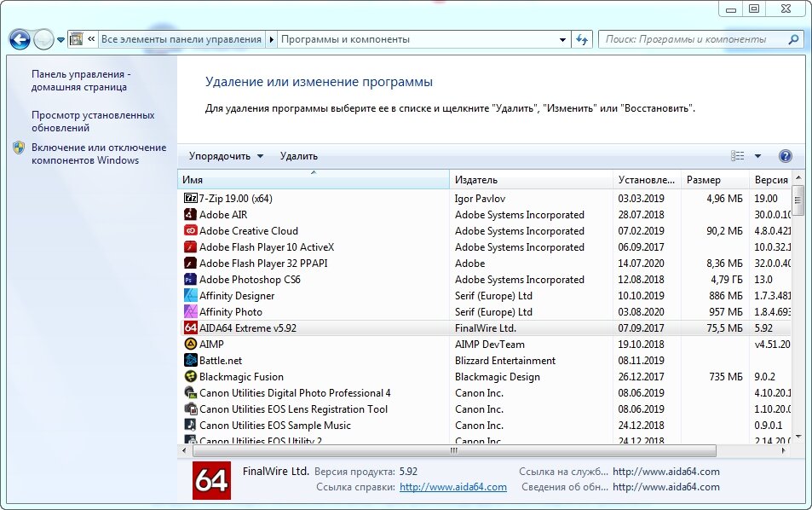Click the Adobe AIR icon
Viewport: 812px width, 510px height.
[191, 214]
